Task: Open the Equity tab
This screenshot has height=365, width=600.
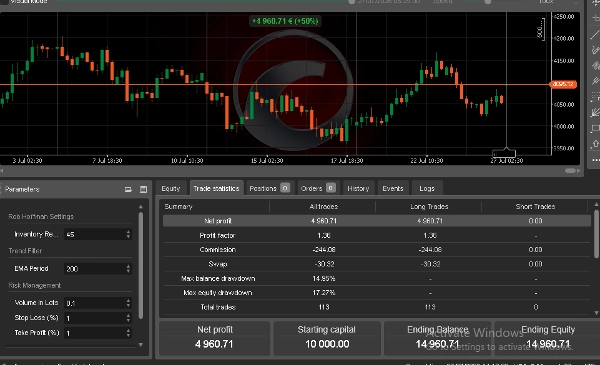Action: pos(171,189)
